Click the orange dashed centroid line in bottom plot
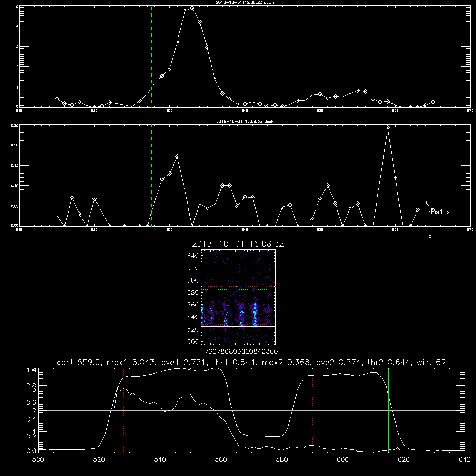Screen dimensions: 476x476 218,410
